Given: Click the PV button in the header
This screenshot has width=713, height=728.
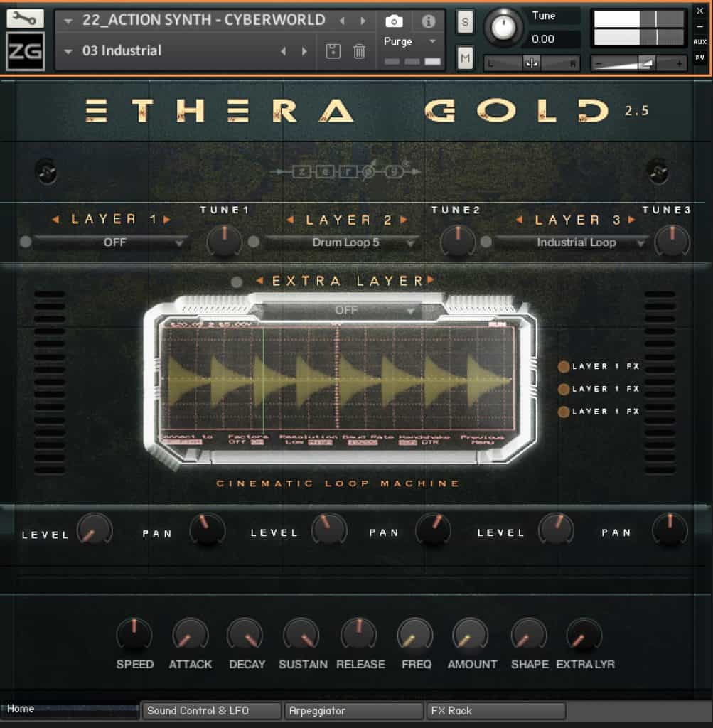Looking at the screenshot, I should pos(700,58).
